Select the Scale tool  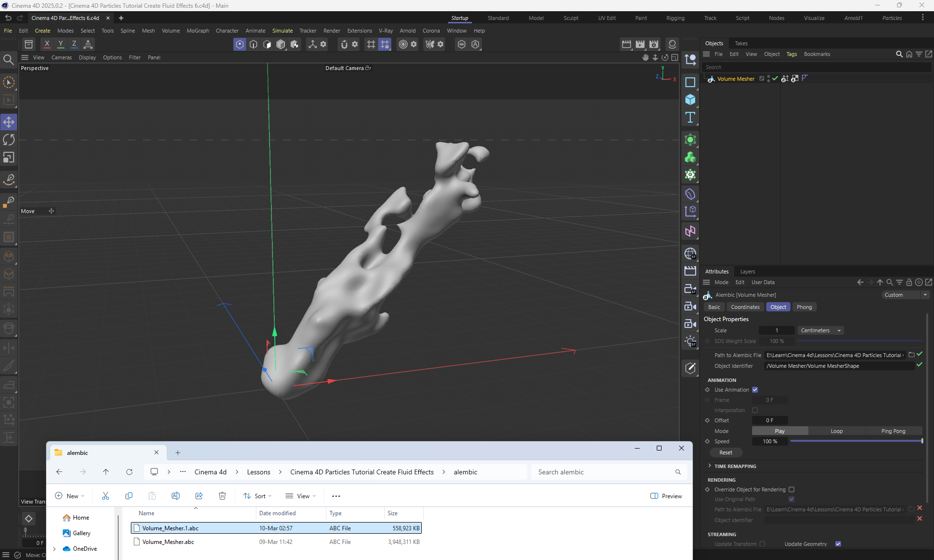point(9,158)
